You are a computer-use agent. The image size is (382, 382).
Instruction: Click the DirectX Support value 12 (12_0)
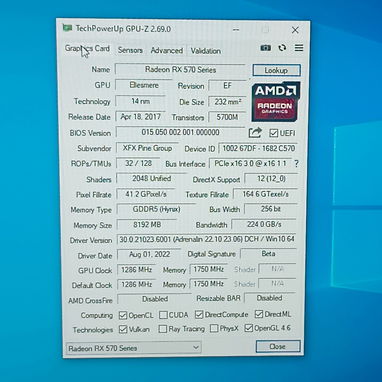pos(271,179)
